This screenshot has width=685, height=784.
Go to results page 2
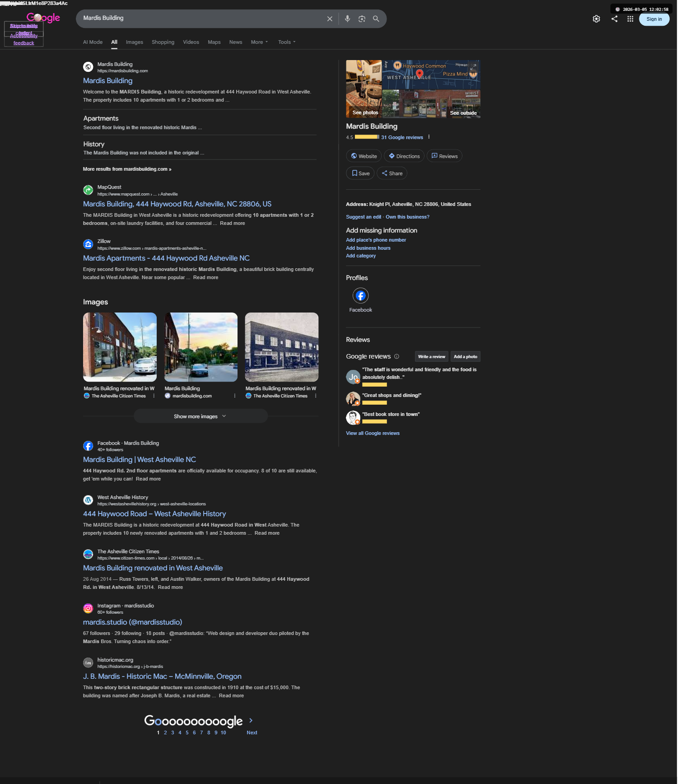tap(165, 733)
